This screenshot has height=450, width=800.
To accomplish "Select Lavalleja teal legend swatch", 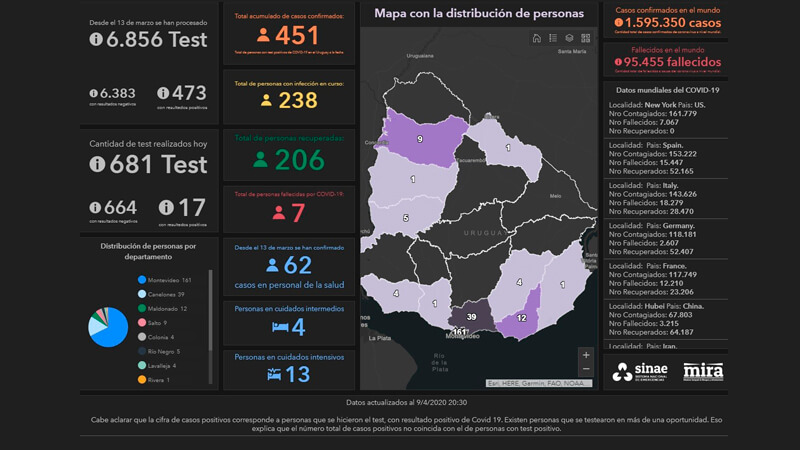I will [x=142, y=365].
